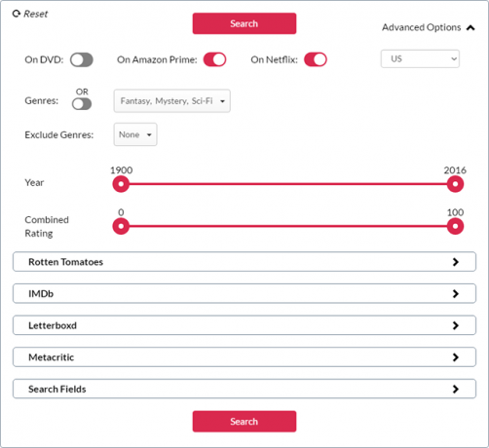Disable the On Amazon Prime toggle
The image size is (489, 448).
click(214, 59)
